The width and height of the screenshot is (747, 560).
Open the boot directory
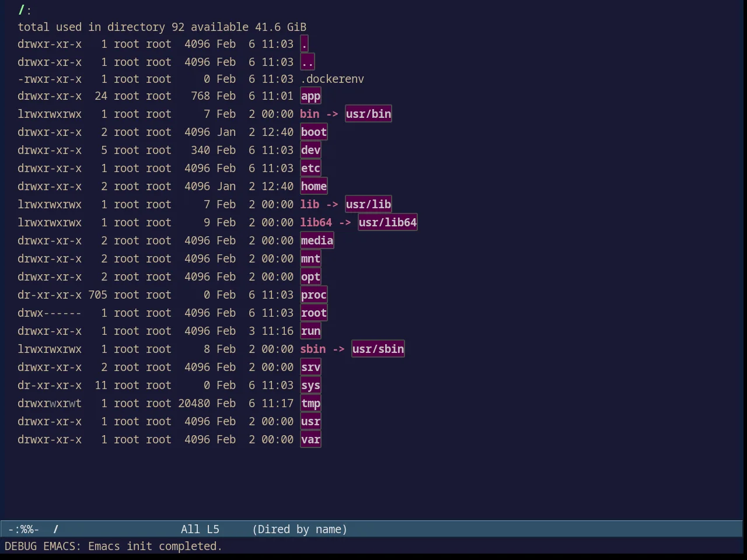pyautogui.click(x=314, y=132)
